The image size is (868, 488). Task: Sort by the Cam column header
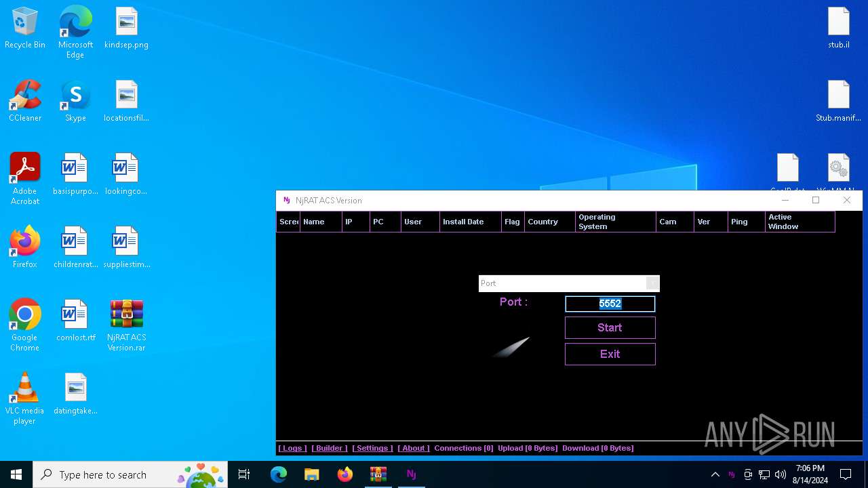pyautogui.click(x=675, y=222)
